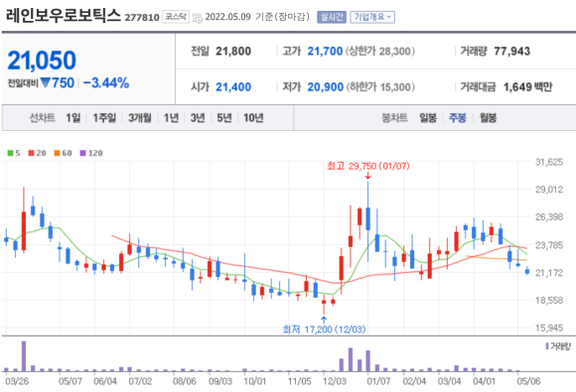
Task: Click the 15,945 price axis label
Action: pos(549,327)
